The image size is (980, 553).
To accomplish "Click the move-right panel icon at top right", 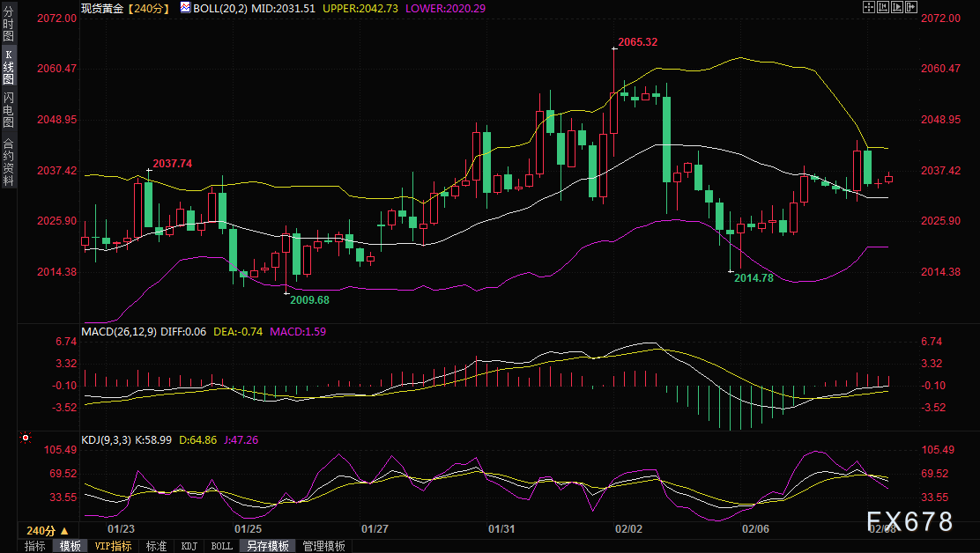I will point(911,7).
